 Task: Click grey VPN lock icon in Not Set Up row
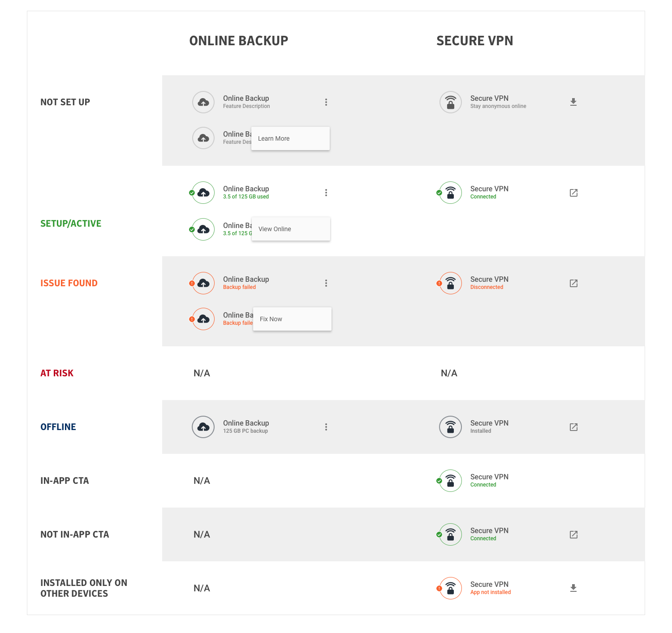pyautogui.click(x=451, y=102)
